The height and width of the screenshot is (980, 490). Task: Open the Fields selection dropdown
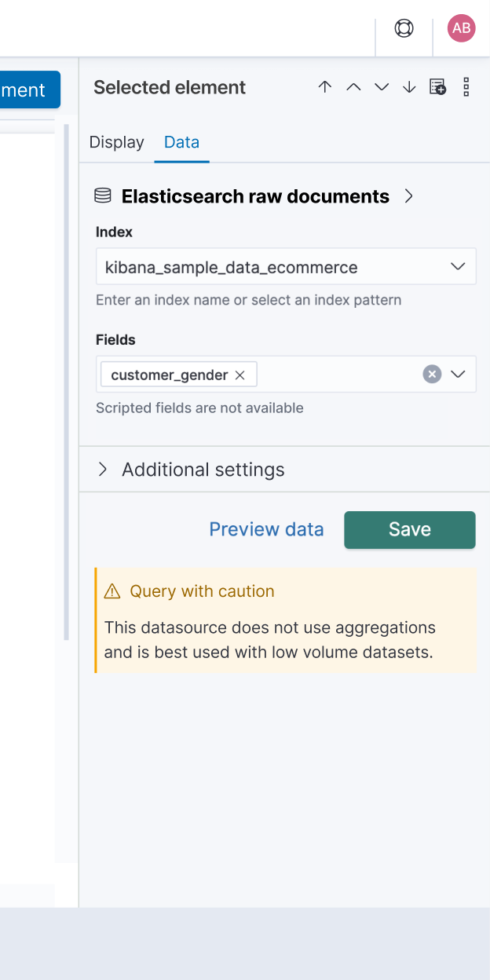[x=458, y=374]
